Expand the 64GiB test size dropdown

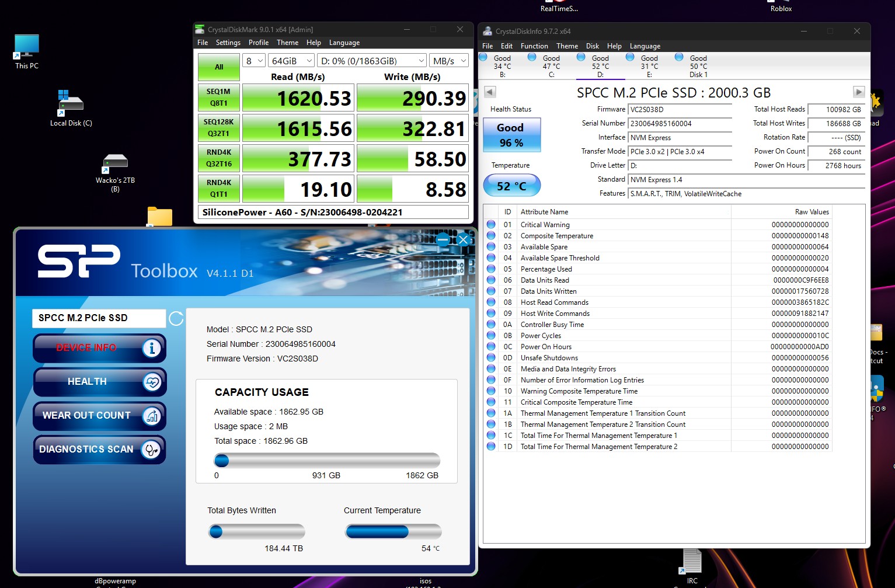(x=291, y=61)
